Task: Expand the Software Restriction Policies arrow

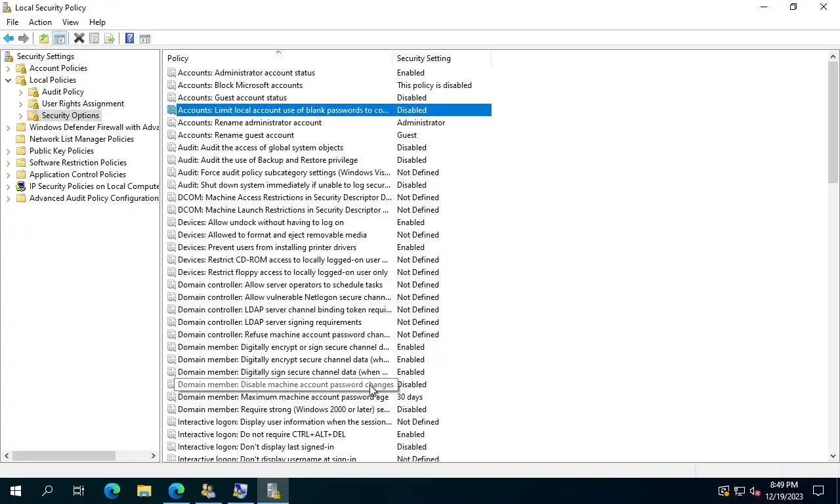Action: coord(8,163)
